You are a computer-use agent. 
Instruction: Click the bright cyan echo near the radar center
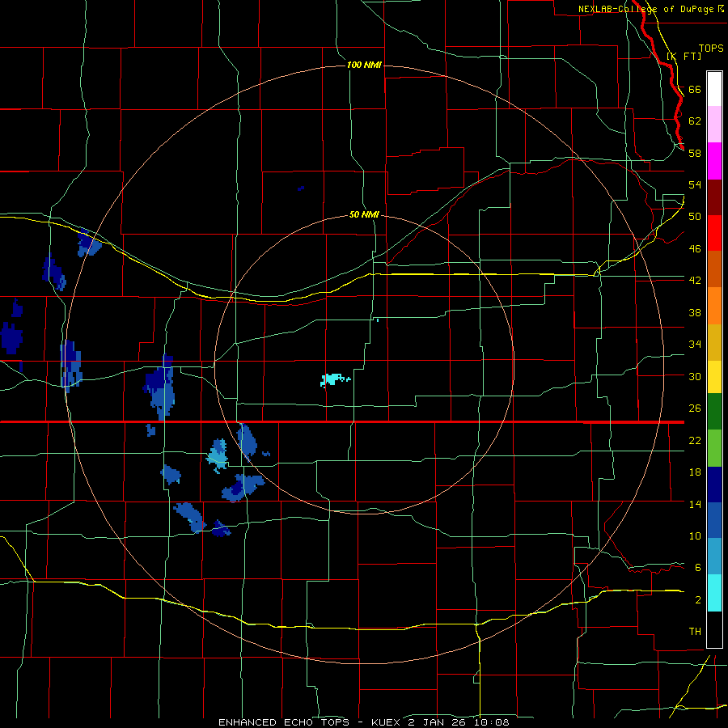coord(334,380)
